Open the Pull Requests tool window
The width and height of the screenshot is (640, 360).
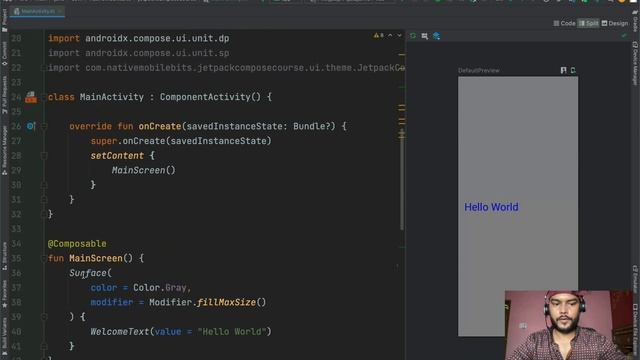[4, 95]
